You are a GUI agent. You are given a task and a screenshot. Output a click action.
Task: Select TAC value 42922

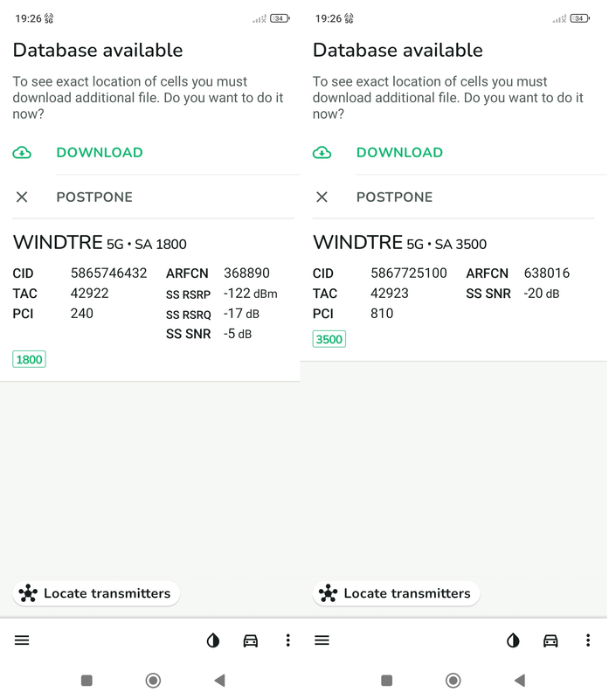tap(90, 294)
